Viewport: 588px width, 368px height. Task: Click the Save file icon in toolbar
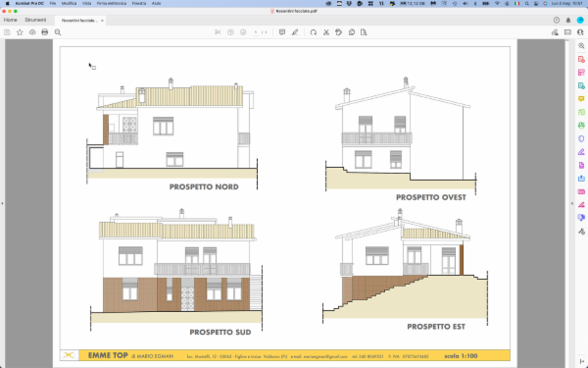coord(7,32)
